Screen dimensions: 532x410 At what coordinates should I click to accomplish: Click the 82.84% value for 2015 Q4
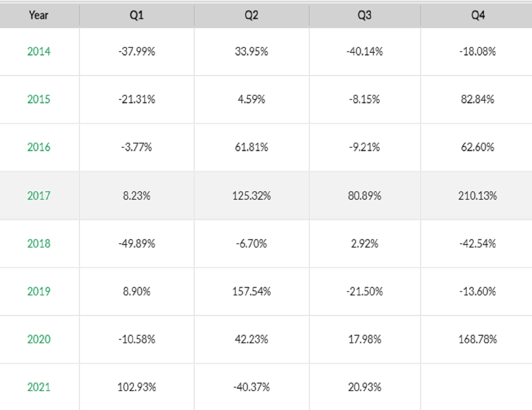478,99
